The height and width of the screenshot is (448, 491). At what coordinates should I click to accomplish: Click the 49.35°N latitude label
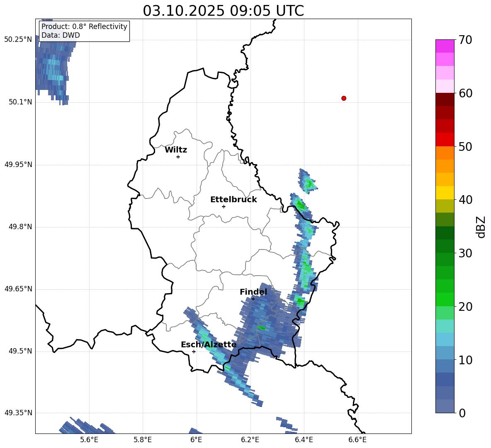pyautogui.click(x=19, y=413)
